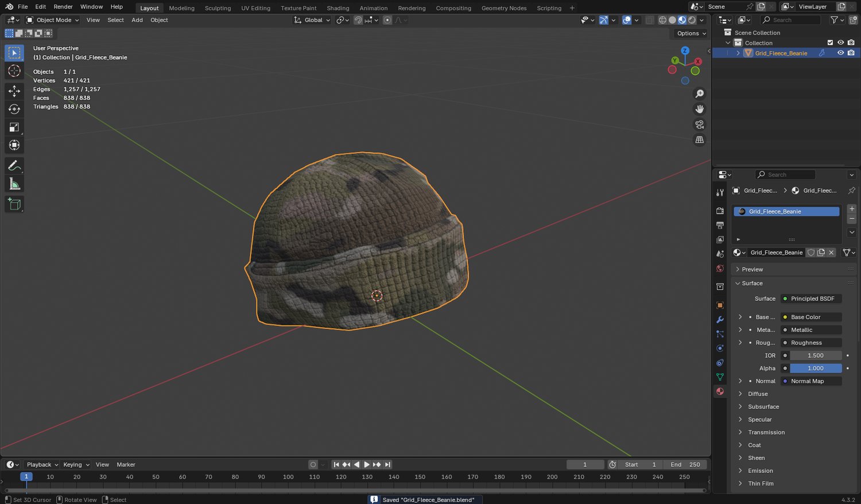Hide Grid_Fleece_Beanie in viewport via eye icon
Screen dimensions: 861x504
[840, 53]
